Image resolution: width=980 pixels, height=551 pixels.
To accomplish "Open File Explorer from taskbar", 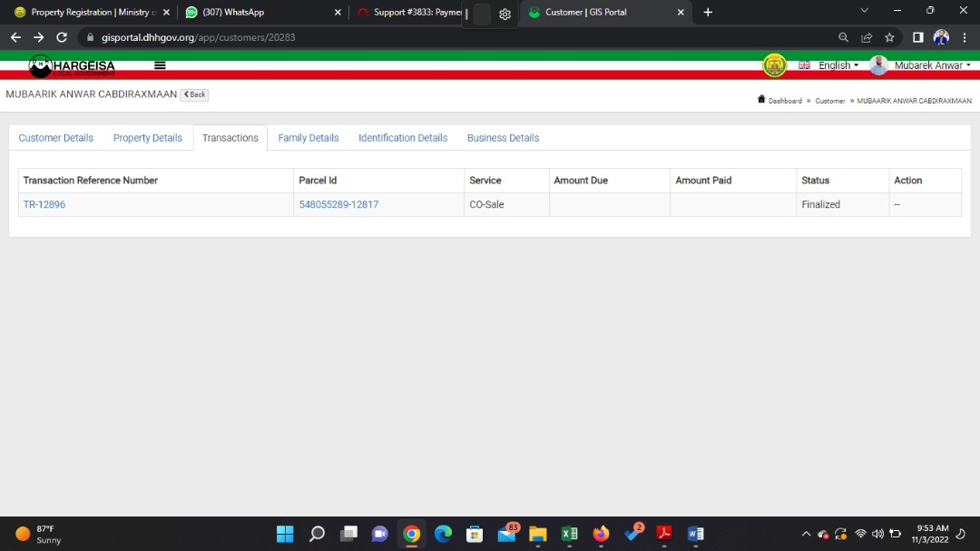I will [537, 534].
